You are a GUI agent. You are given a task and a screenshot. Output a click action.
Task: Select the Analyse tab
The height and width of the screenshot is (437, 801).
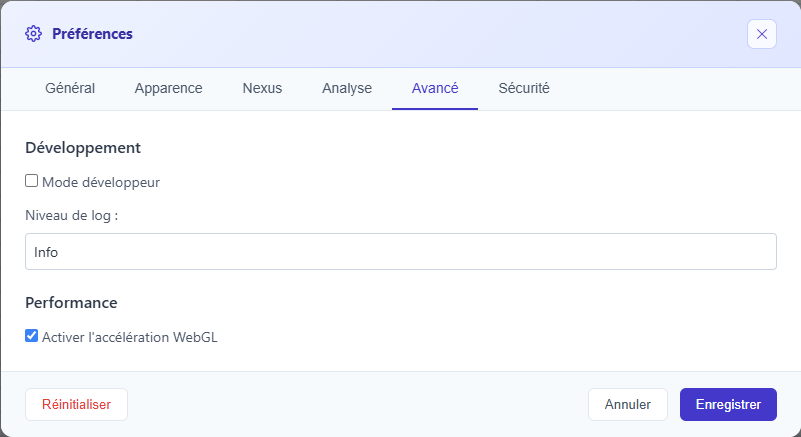tap(347, 88)
